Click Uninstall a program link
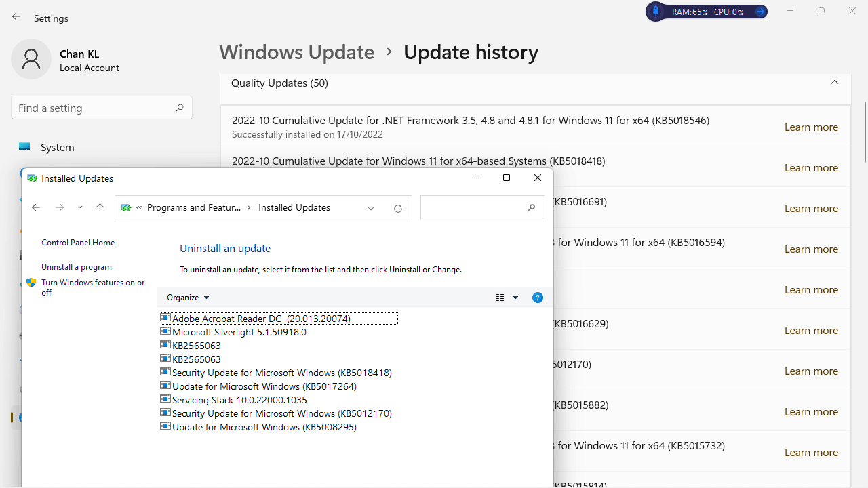The image size is (868, 488). click(x=77, y=267)
